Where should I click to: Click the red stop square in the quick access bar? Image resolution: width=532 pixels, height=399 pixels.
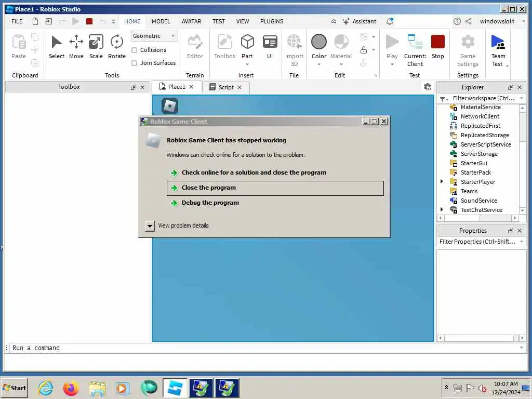click(x=89, y=21)
